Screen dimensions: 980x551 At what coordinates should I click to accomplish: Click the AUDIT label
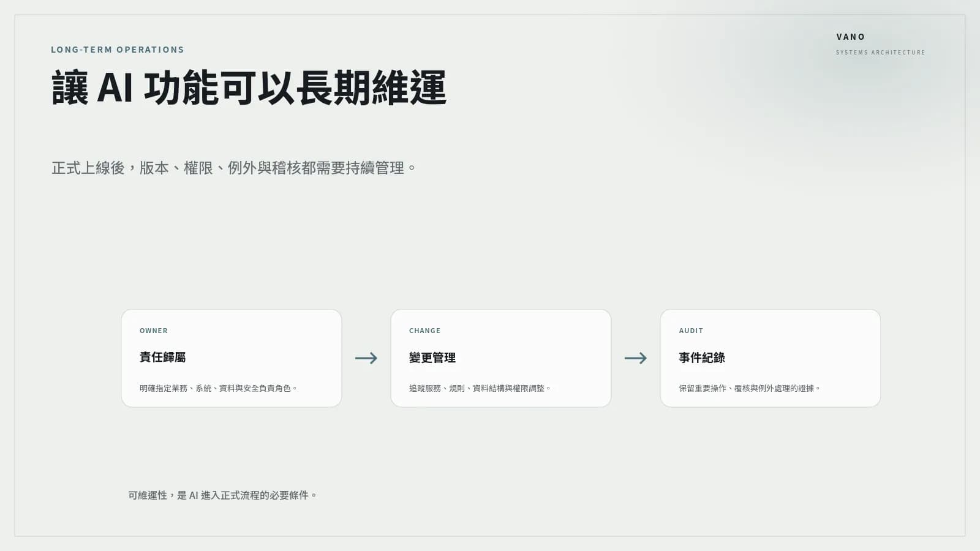tap(691, 331)
